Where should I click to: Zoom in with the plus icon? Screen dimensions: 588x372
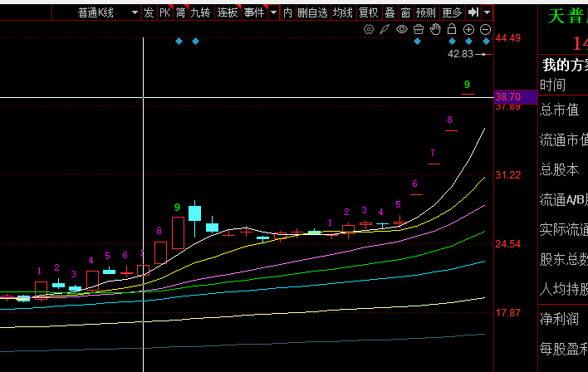[x=468, y=29]
